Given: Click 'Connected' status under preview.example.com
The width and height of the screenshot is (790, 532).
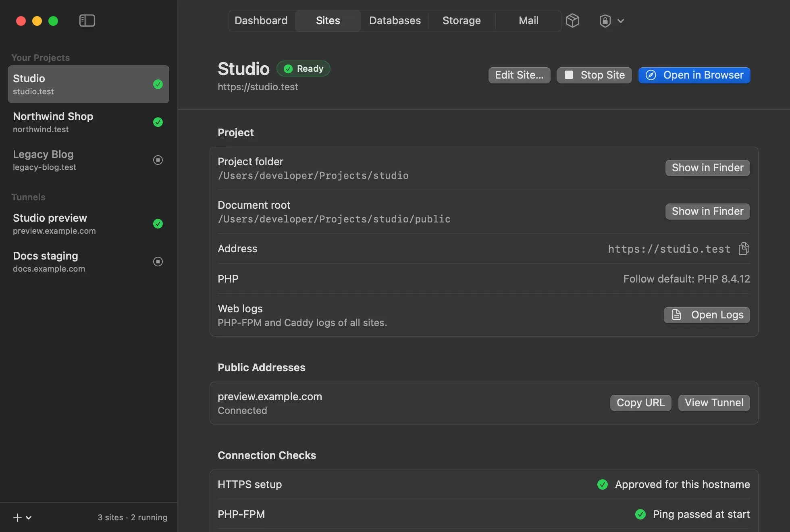Looking at the screenshot, I should click(x=242, y=411).
